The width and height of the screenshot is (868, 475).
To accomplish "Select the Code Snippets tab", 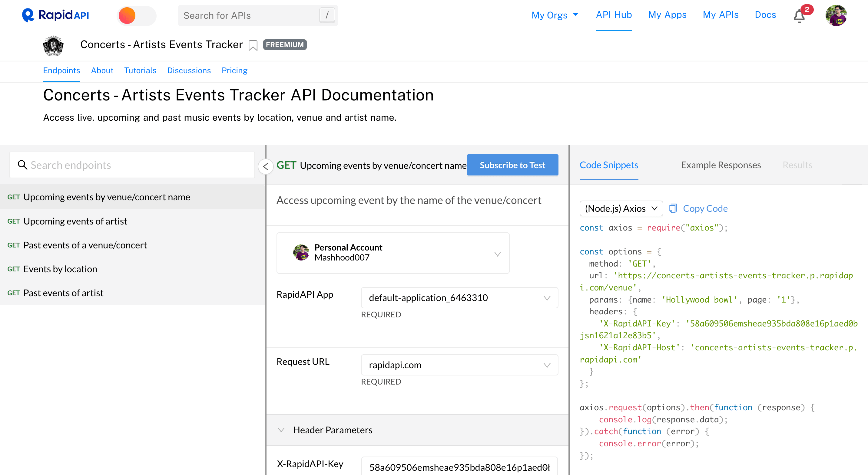I will click(608, 165).
